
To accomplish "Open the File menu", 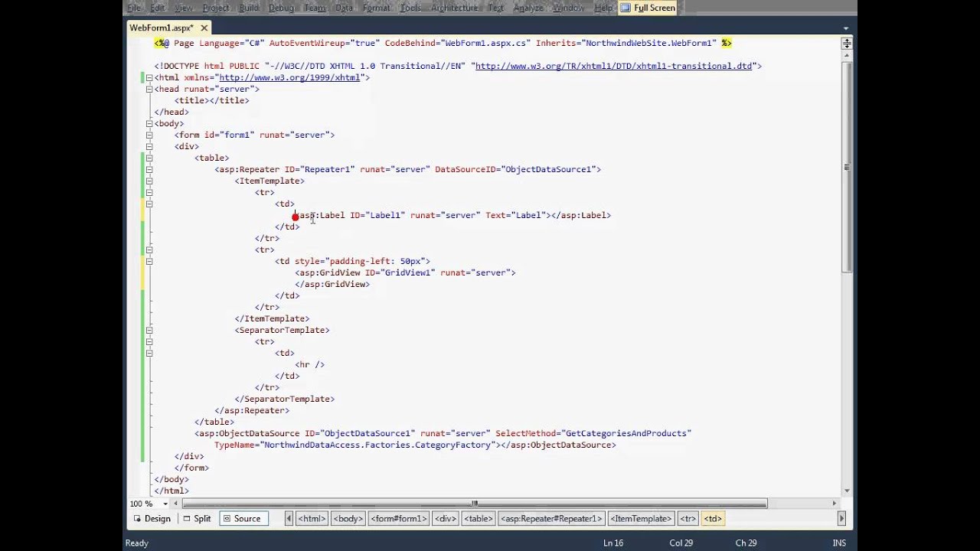I will [x=133, y=8].
